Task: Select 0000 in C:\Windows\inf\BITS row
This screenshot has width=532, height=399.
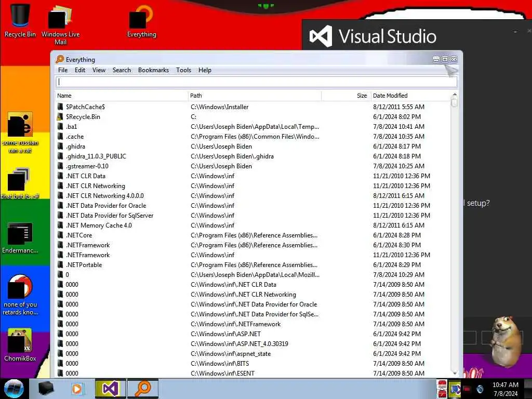Action: 253,363
